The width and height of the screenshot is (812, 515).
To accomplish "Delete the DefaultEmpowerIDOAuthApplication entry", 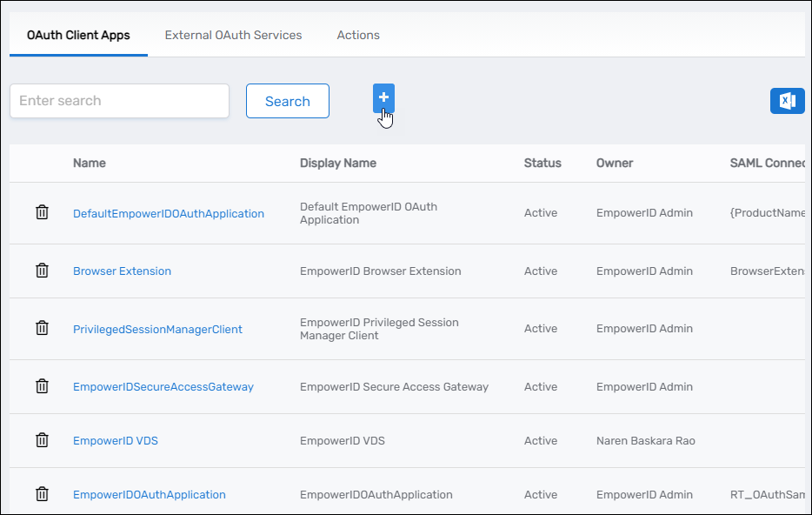I will (42, 212).
